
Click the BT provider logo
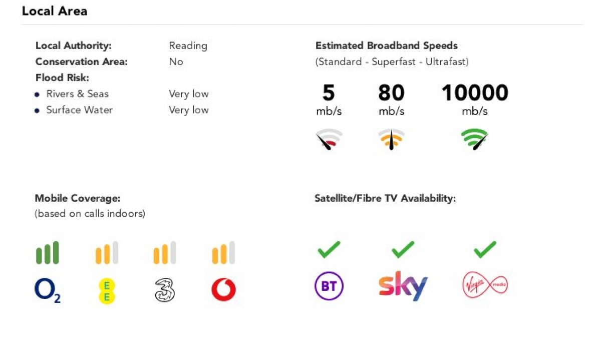(329, 287)
